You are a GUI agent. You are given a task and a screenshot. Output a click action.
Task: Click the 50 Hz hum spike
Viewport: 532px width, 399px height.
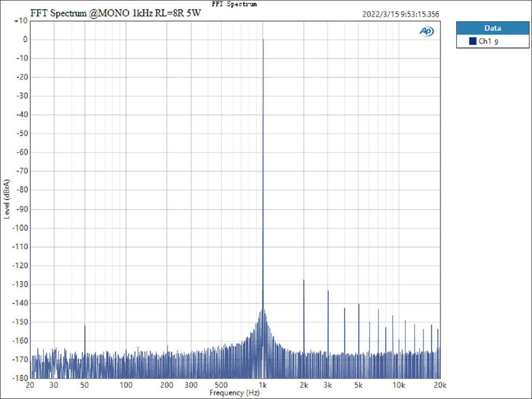pos(85,326)
